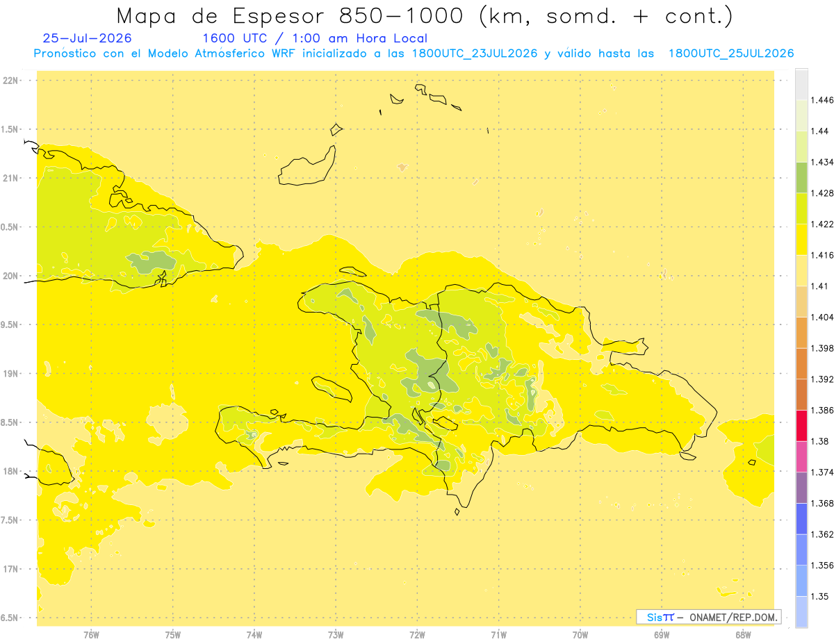
Task: Click the latitude label "17N"
Action: coord(10,569)
